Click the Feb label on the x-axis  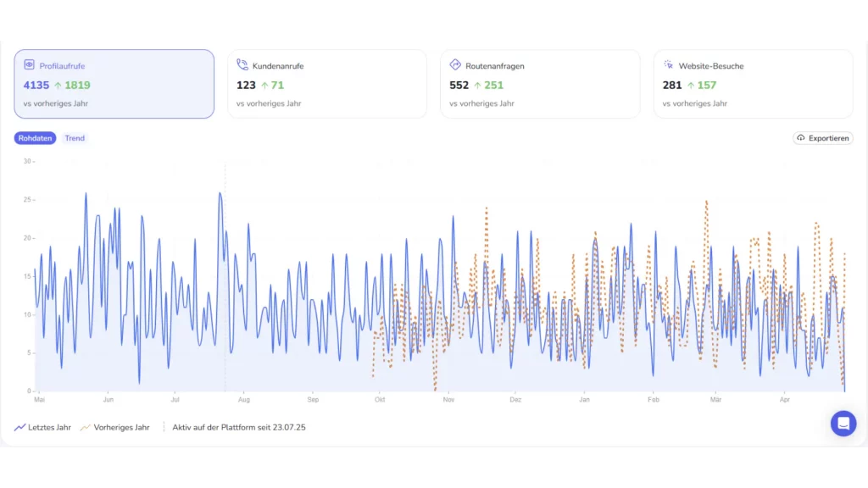coord(654,400)
